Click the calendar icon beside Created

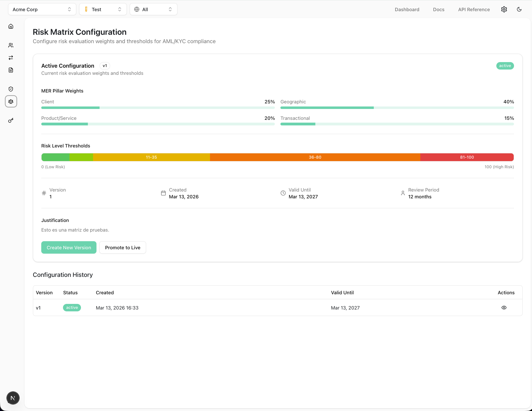[163, 193]
